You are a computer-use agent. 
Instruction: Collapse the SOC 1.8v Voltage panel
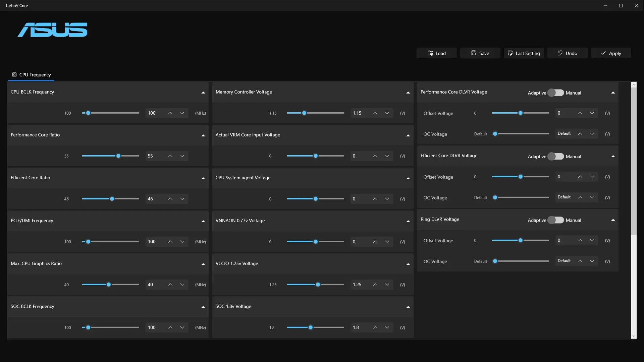coord(408,307)
